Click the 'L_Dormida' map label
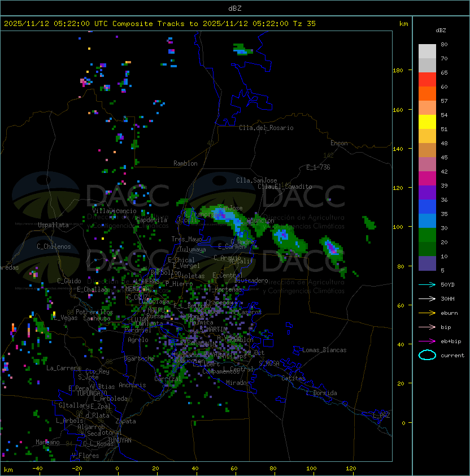 [x=321, y=393]
